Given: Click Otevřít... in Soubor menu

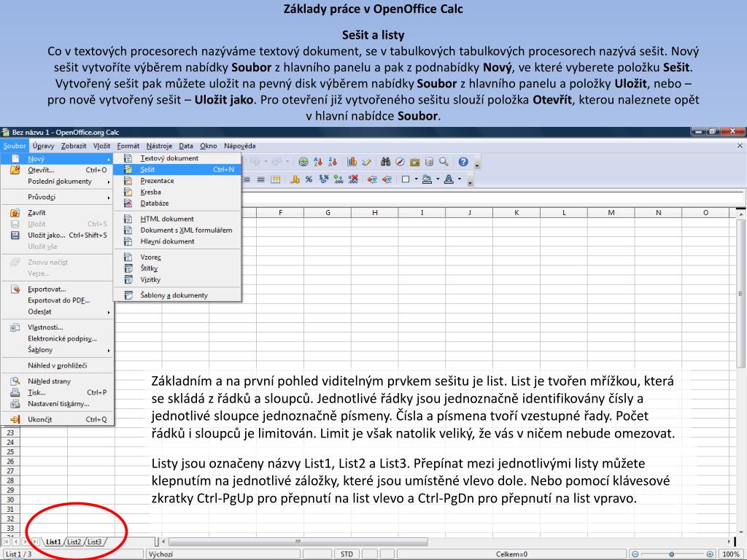Looking at the screenshot, I should click(57, 169).
